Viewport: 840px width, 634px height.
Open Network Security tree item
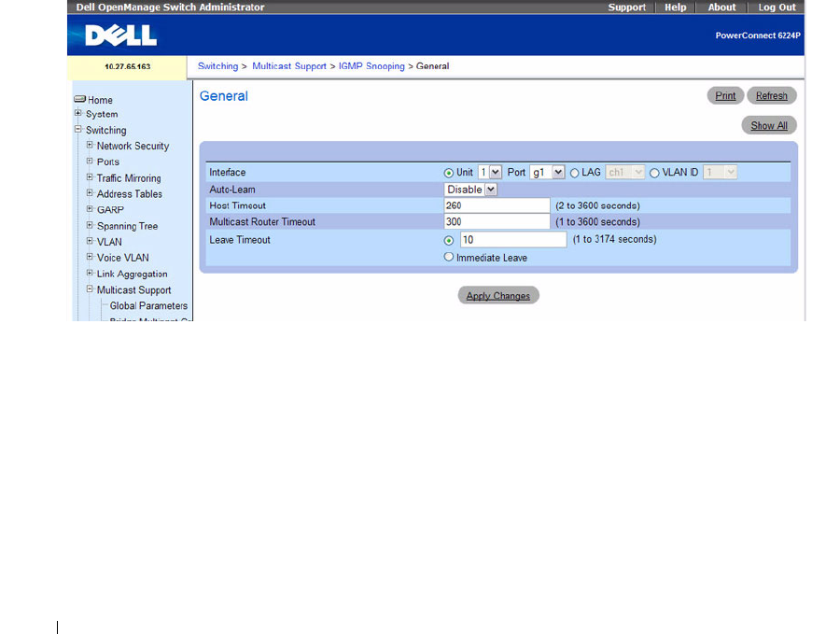(x=133, y=146)
